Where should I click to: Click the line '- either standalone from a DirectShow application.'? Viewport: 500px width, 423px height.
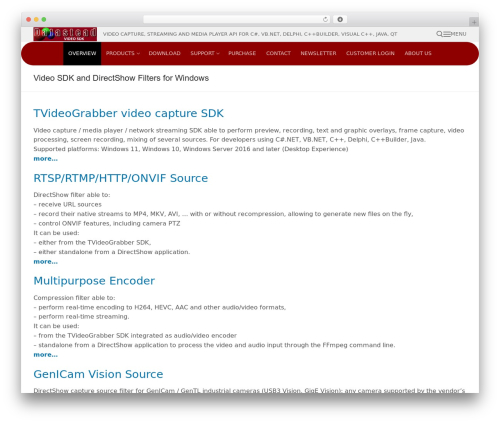click(112, 252)
